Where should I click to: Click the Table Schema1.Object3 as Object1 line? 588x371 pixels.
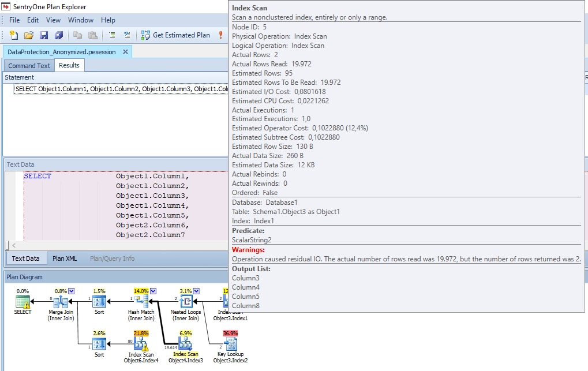pyautogui.click(x=286, y=212)
